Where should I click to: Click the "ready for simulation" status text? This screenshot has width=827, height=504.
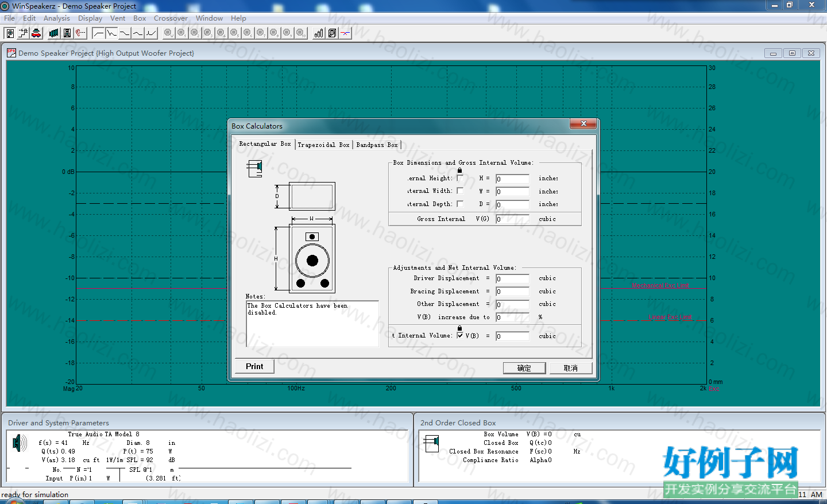tap(35, 494)
